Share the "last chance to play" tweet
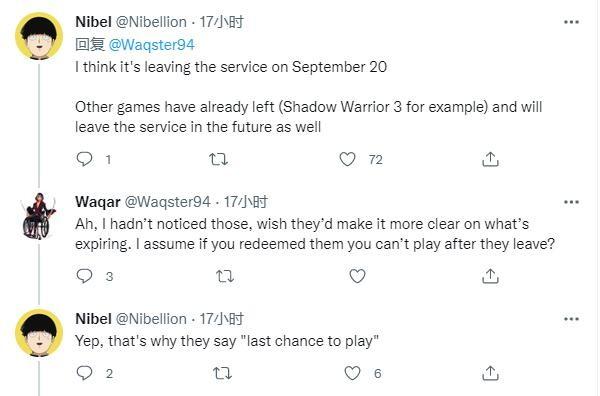The height and width of the screenshot is (396, 600). [490, 373]
